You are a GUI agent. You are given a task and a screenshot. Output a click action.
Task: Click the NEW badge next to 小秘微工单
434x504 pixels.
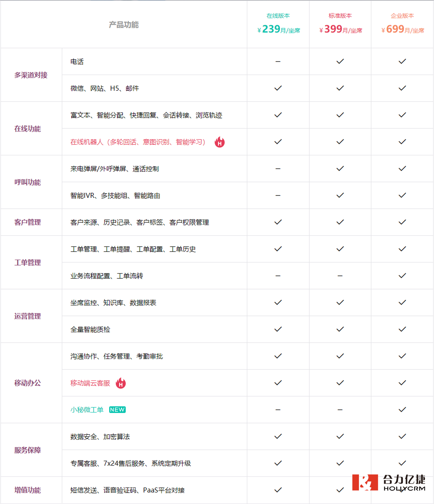[117, 410]
